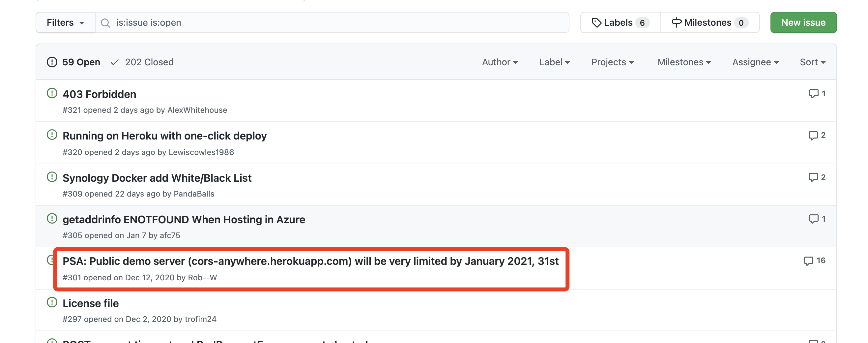Click comment icon on 403 Forbidden
Viewport: 868px width, 343px height.
tap(813, 93)
